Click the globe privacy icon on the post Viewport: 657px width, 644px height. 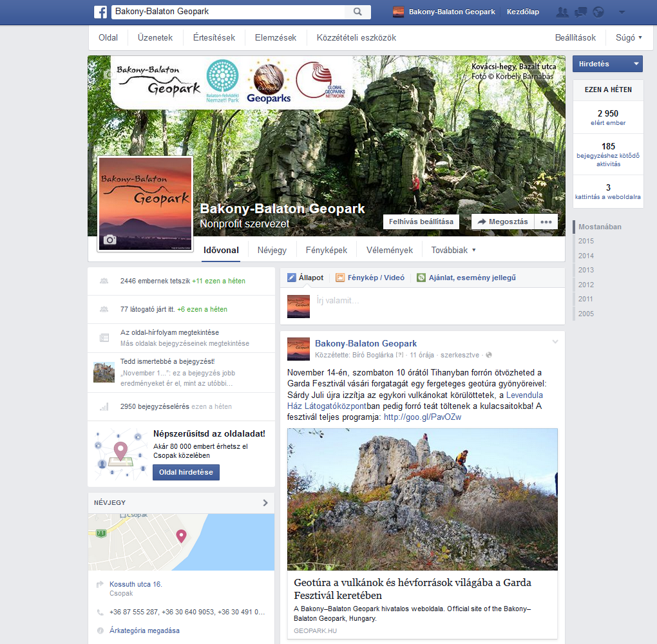tap(488, 355)
